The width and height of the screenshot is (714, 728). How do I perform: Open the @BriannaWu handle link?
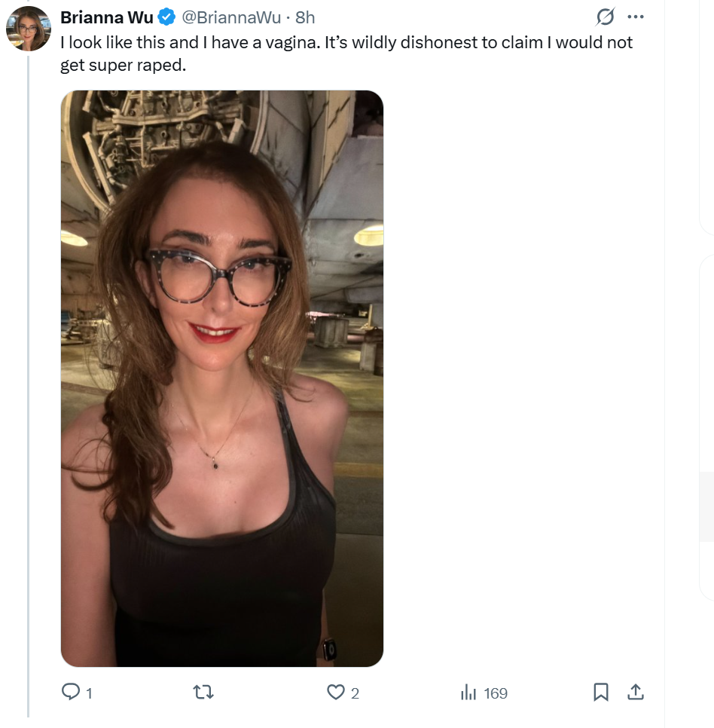tap(231, 17)
